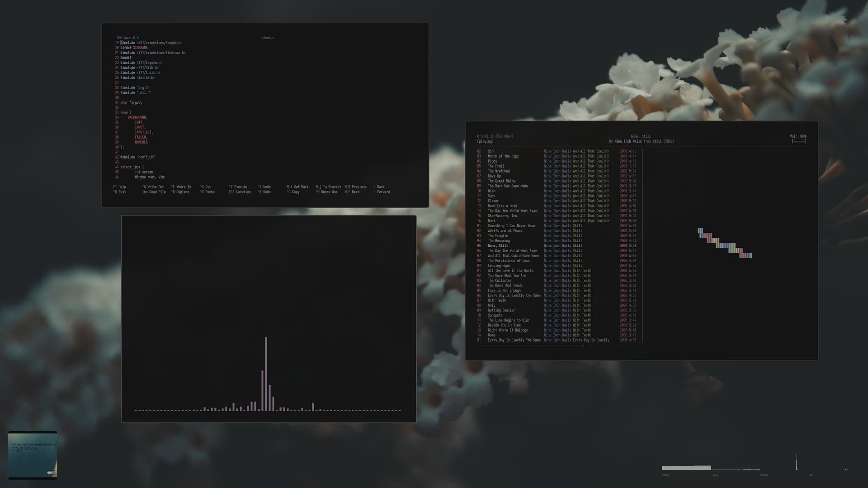Click the "^O Write Out" nano shortcut

point(153,187)
